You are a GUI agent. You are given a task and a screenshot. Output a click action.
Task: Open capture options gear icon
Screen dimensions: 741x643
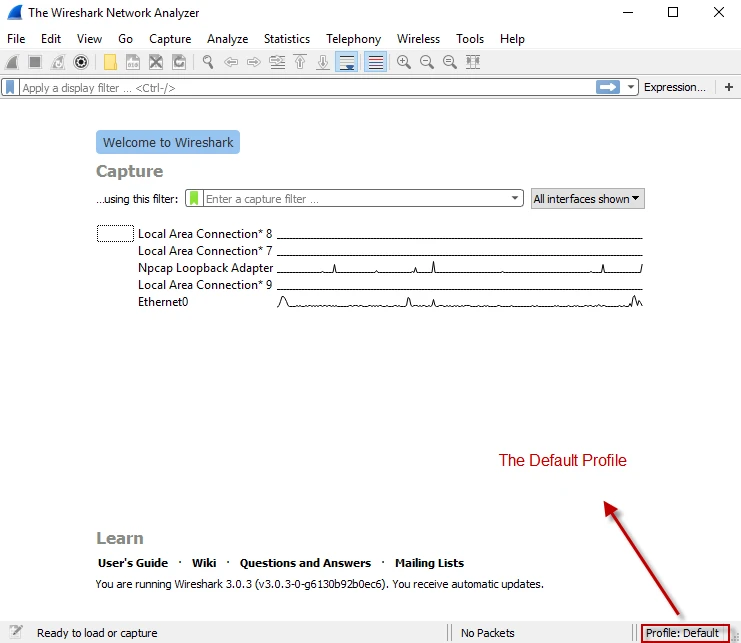click(81, 62)
